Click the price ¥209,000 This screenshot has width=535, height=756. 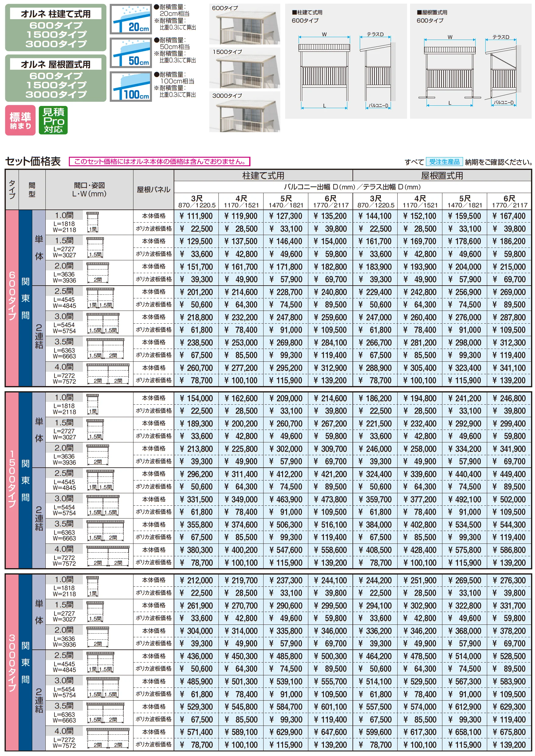[x=285, y=399]
